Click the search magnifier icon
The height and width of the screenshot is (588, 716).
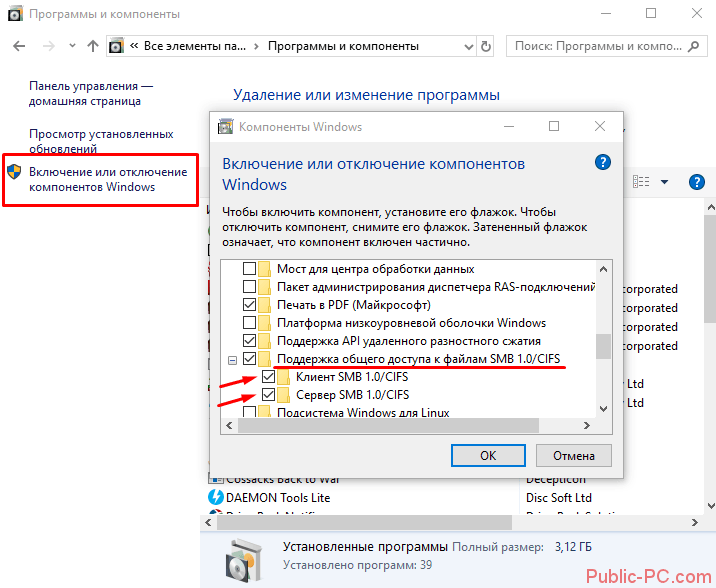pos(693,46)
